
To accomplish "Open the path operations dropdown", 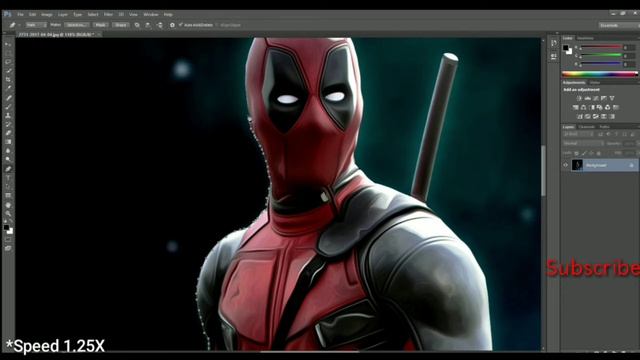I will coord(137,25).
